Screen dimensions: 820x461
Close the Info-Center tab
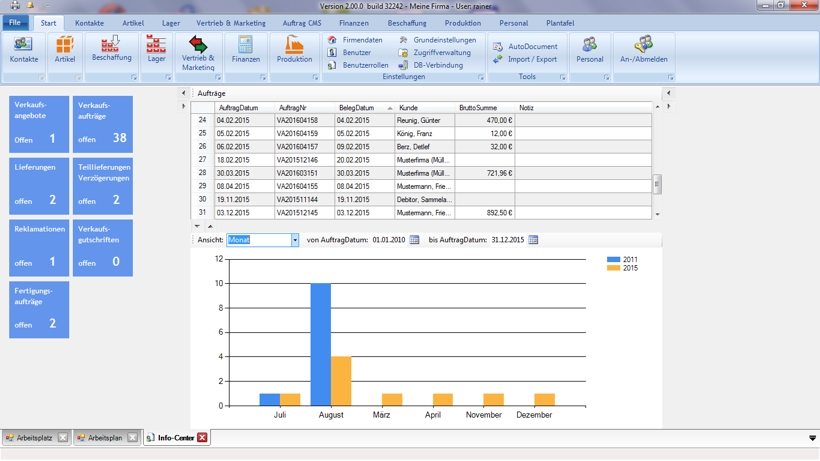coord(202,437)
